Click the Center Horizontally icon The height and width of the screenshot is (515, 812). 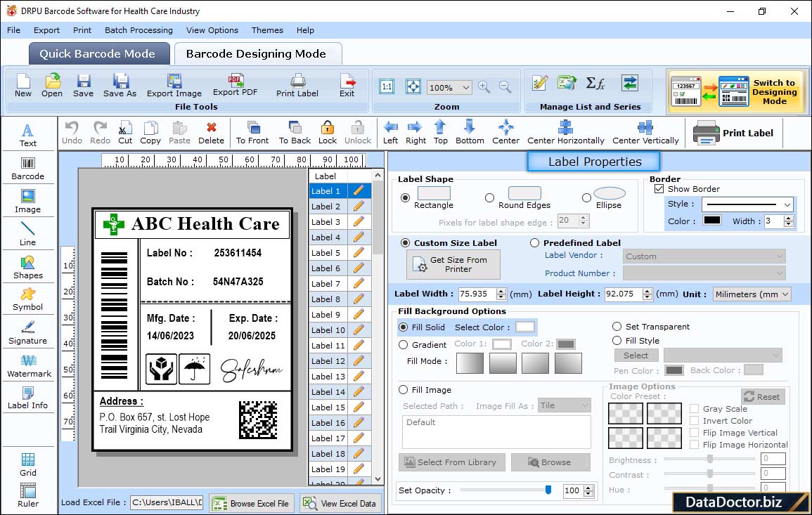(x=565, y=133)
